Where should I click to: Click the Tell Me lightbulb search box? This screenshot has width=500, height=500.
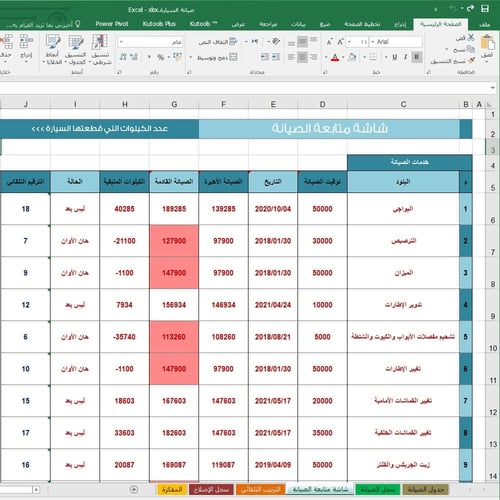tap(43, 24)
